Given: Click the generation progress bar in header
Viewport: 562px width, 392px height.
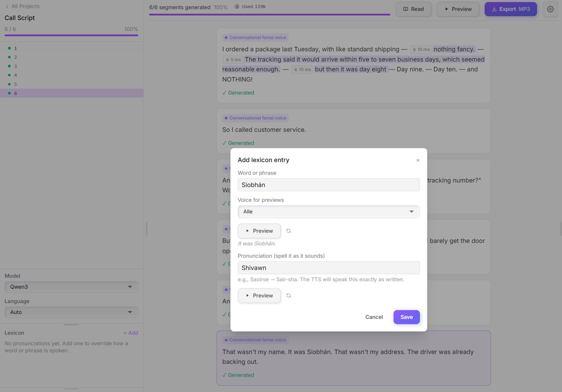Looking at the screenshot, I should [270, 14].
